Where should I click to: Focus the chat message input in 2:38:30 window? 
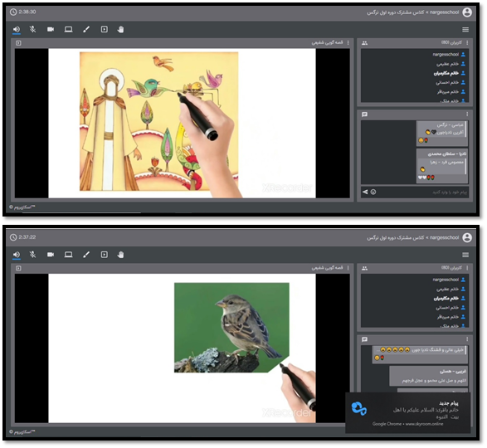coord(422,192)
